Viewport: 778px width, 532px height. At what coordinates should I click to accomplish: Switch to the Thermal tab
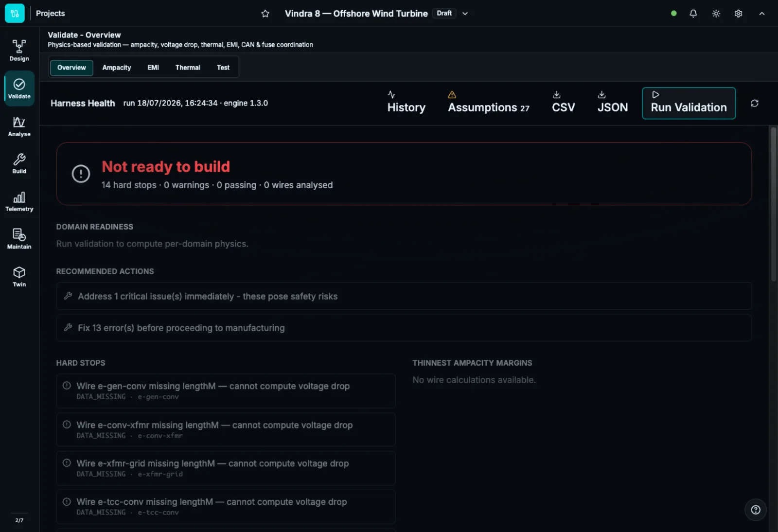point(188,68)
